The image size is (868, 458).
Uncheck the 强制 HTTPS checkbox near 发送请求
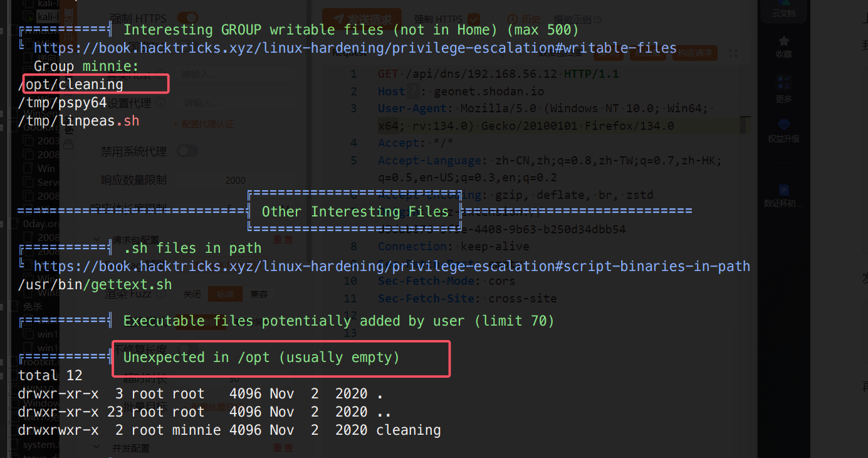coord(474,19)
